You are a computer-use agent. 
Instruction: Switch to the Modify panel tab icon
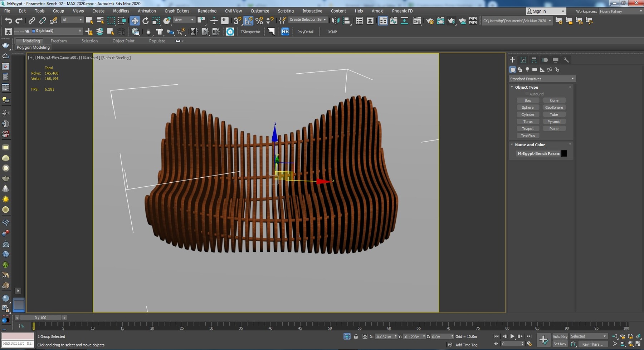pyautogui.click(x=523, y=60)
